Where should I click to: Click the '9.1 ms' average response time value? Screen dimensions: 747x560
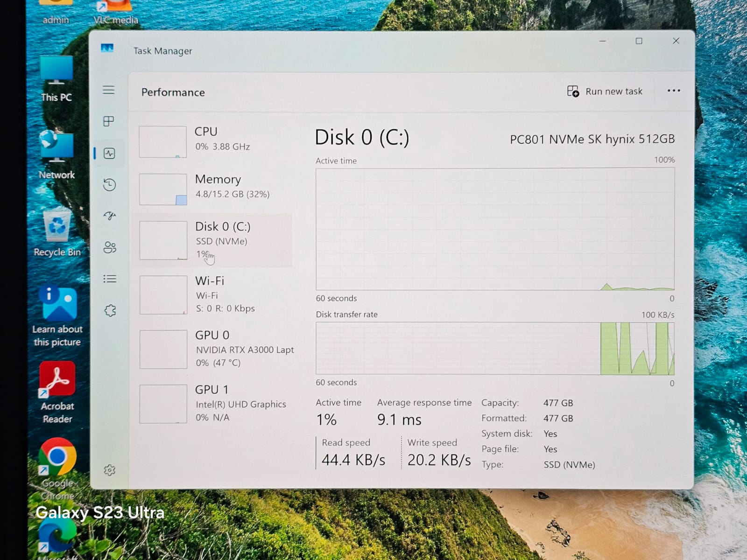tap(399, 420)
